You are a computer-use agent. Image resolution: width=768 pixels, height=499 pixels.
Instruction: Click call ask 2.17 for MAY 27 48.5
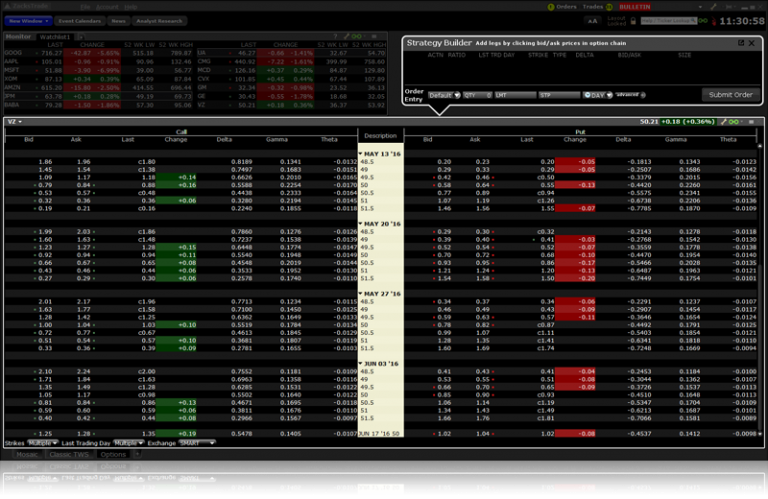(84, 302)
